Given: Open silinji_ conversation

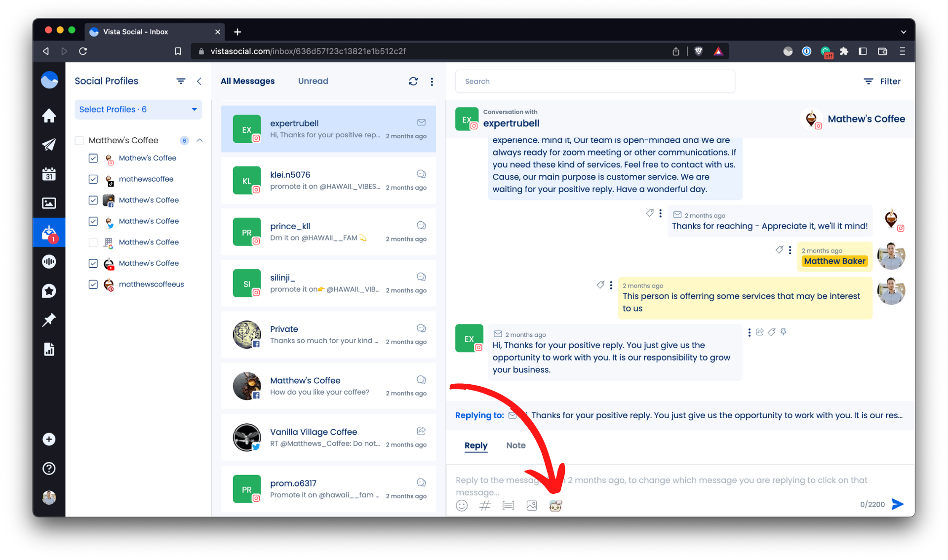Looking at the screenshot, I should (328, 283).
